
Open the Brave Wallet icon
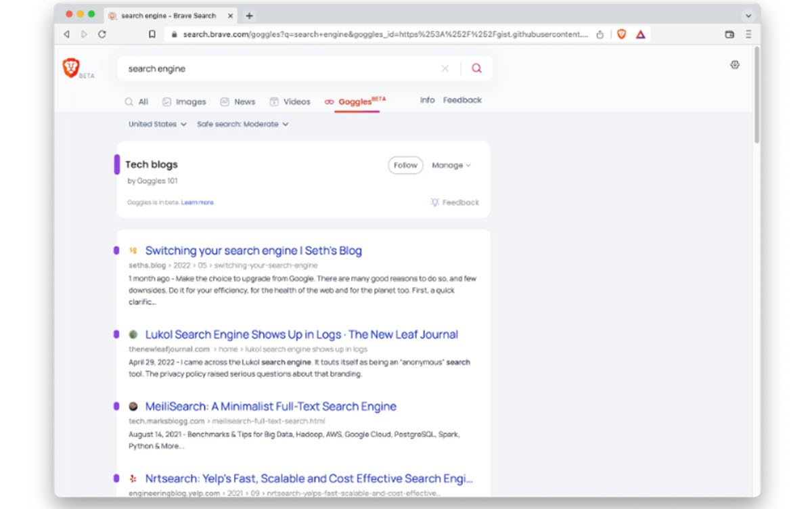coord(729,34)
